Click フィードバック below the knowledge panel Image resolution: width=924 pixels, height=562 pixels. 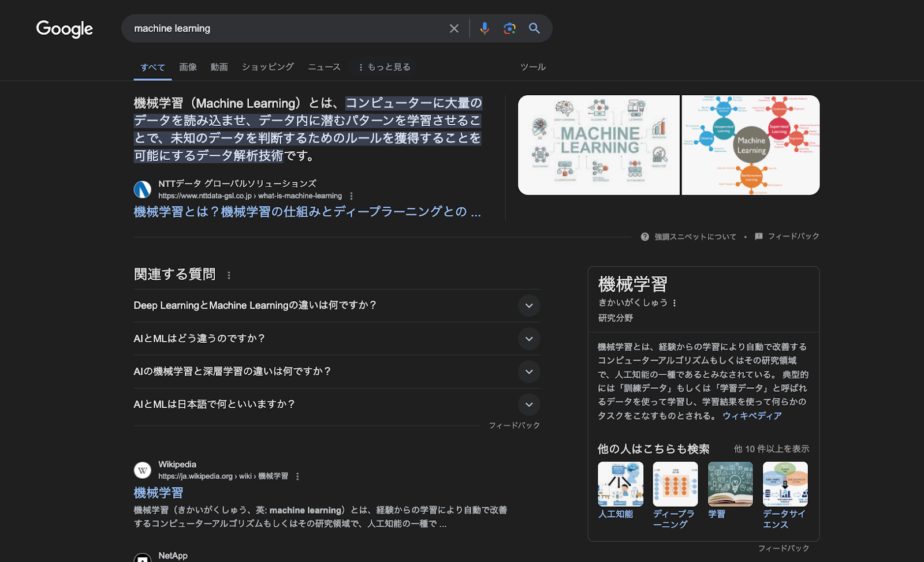coord(784,548)
